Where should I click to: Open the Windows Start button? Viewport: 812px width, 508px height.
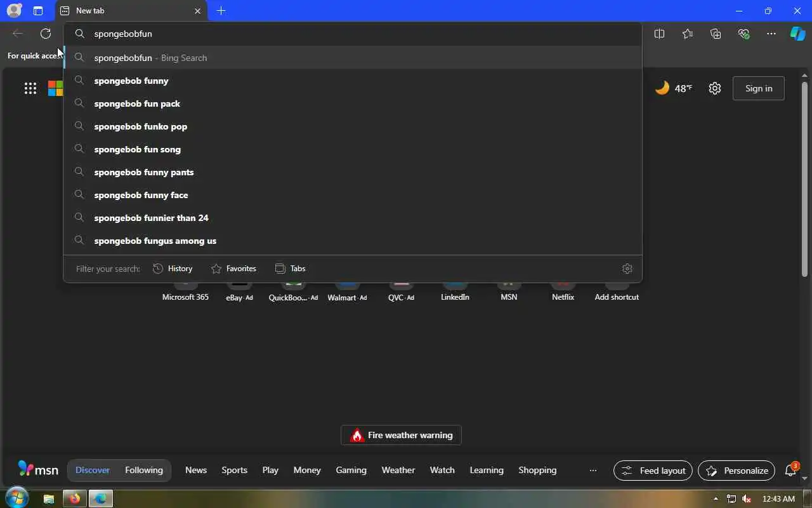coord(17,498)
